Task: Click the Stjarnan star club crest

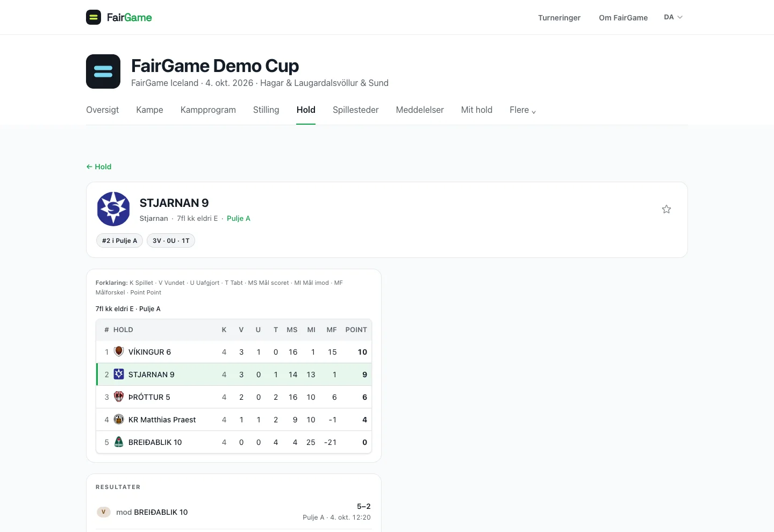Action: pos(113,209)
